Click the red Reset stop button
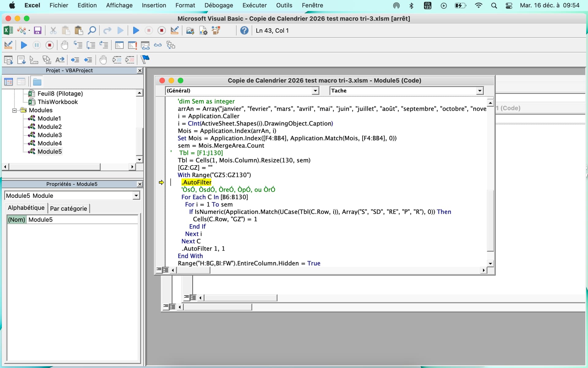This screenshot has height=368, width=588. (161, 30)
